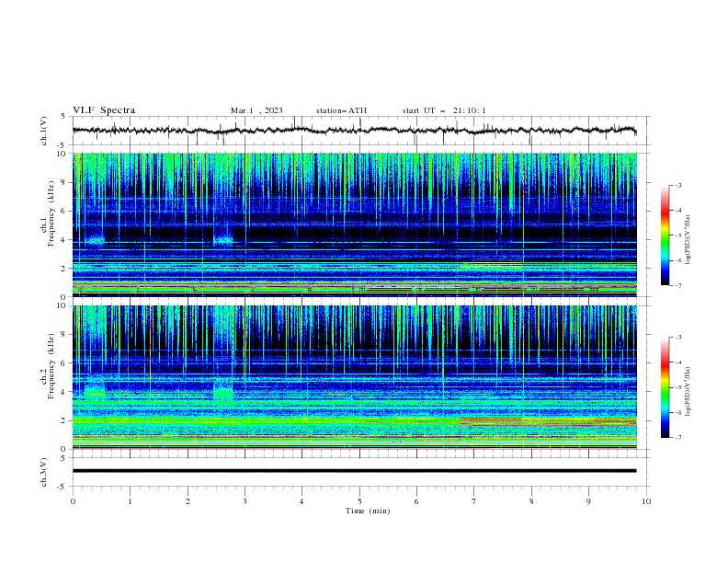Click the 'start UT = 21:10:1' label

coord(444,110)
